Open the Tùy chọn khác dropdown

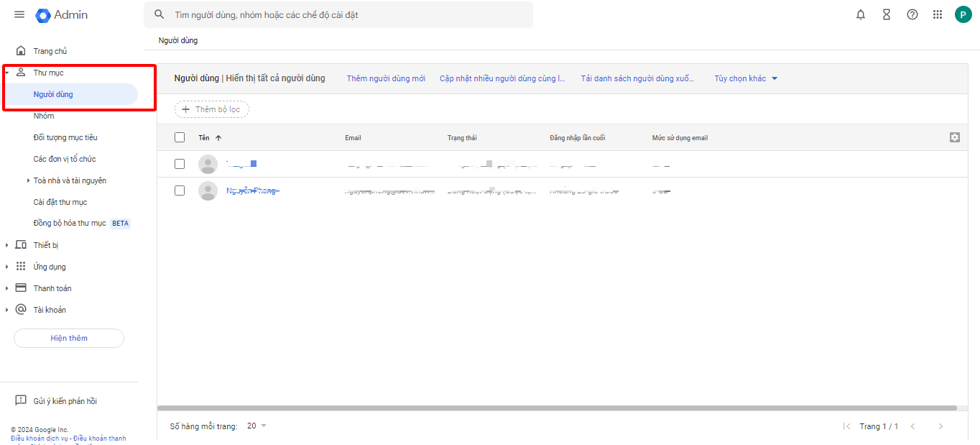[x=746, y=78]
